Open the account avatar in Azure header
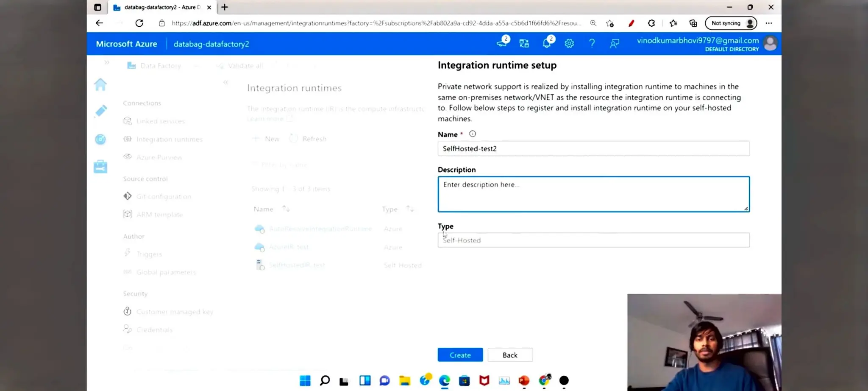 (x=770, y=43)
